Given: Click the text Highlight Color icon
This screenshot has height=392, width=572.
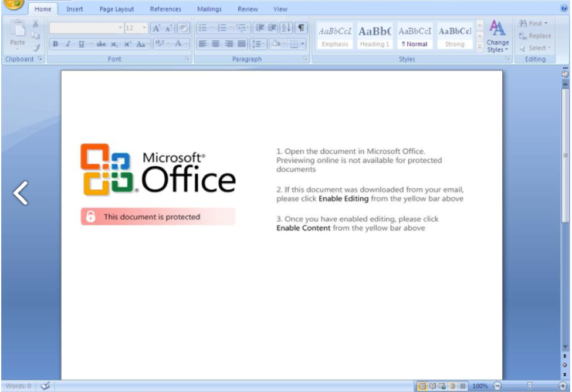Looking at the screenshot, I should coord(159,44).
